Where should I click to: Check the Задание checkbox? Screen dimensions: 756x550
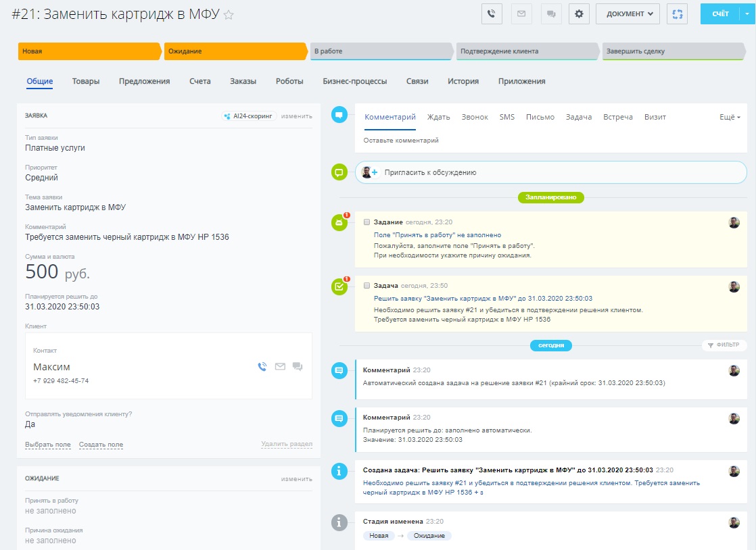[367, 222]
